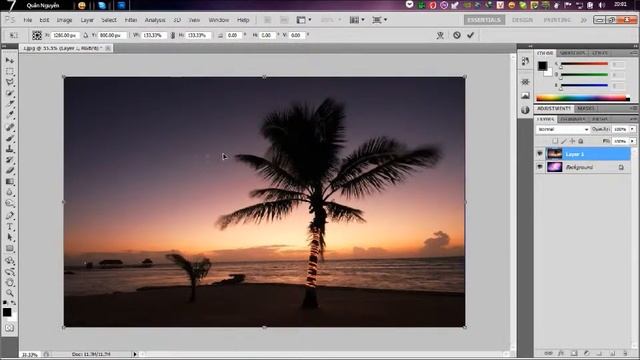This screenshot has width=640, height=360.
Task: Click the reference point location grid
Action: (x=37, y=36)
